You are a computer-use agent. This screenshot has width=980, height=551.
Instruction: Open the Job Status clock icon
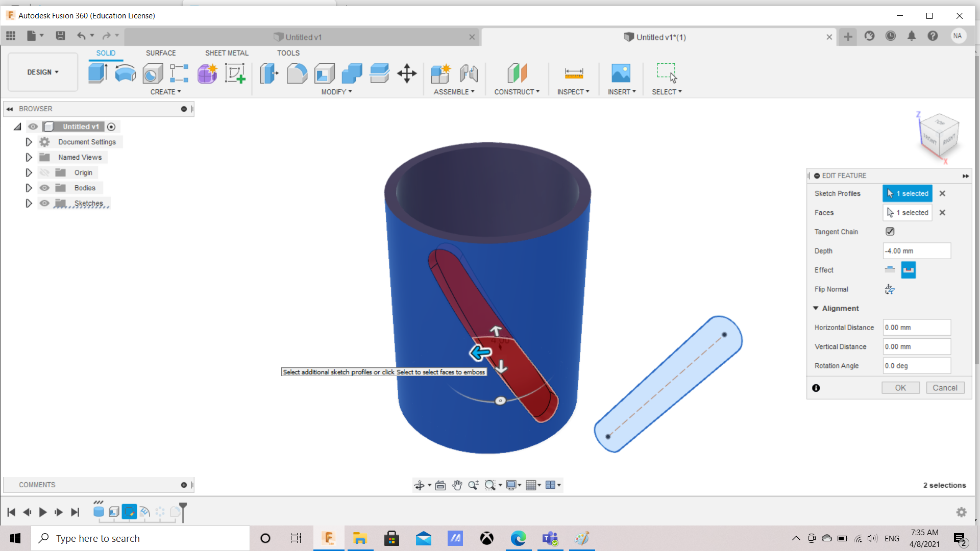coord(891,36)
